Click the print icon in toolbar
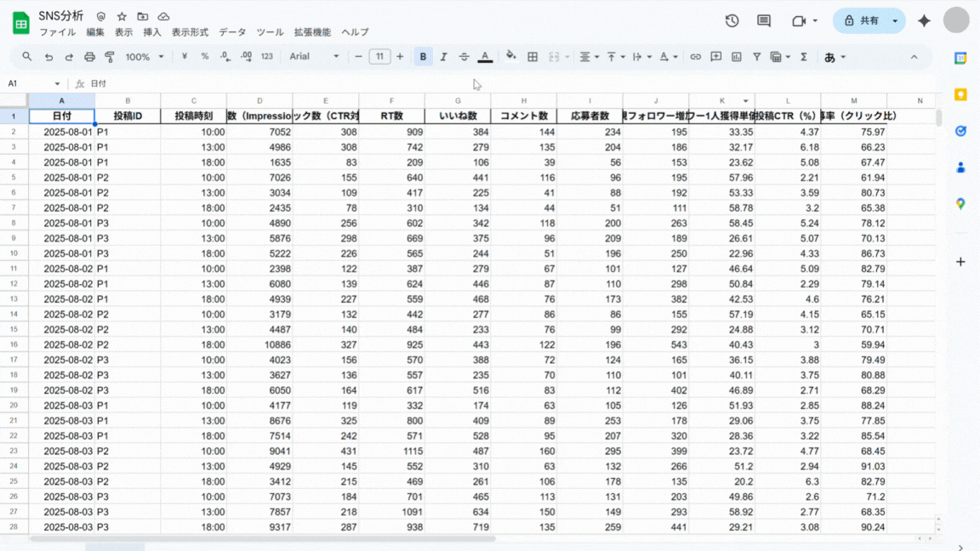This screenshot has width=980, height=551. (89, 57)
